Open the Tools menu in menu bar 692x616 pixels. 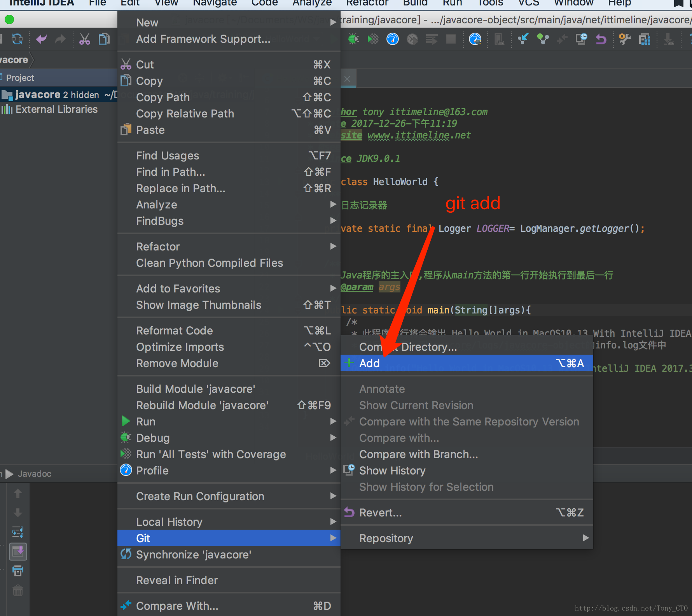[x=490, y=3]
